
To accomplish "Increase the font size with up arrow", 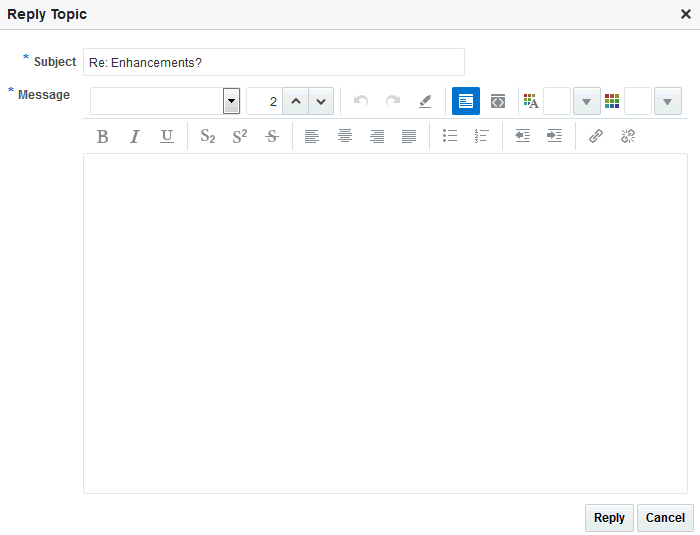I will [x=296, y=101].
